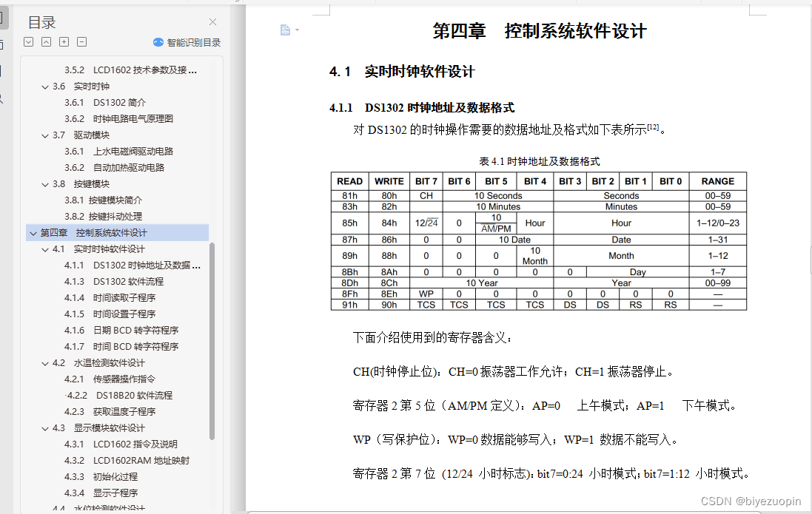Collapse 第四章 控制系统软件设计 chevron
This screenshot has height=514, width=812.
[x=33, y=234]
